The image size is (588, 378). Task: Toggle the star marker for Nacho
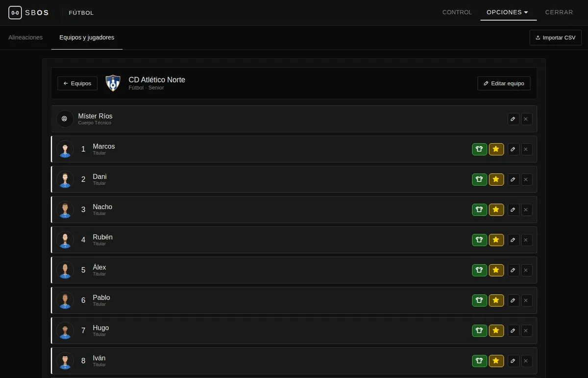[x=496, y=210]
